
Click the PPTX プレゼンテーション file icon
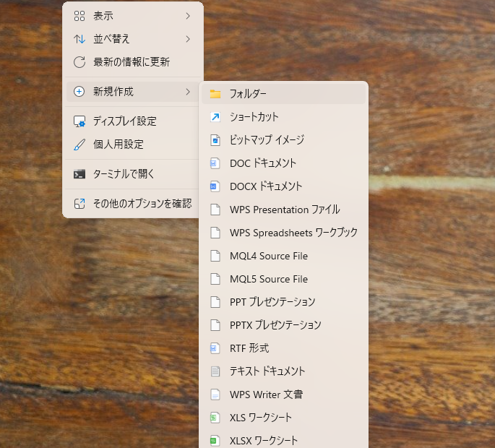coord(215,325)
